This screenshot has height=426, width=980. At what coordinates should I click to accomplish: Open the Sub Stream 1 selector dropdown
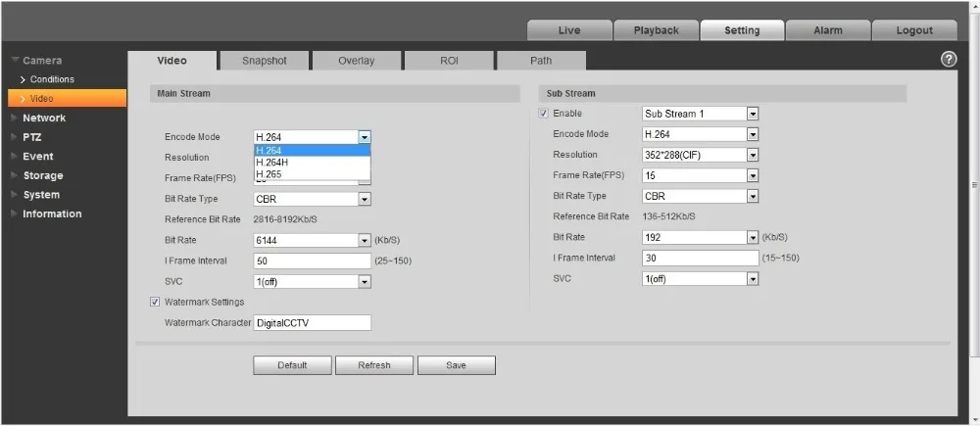point(700,114)
